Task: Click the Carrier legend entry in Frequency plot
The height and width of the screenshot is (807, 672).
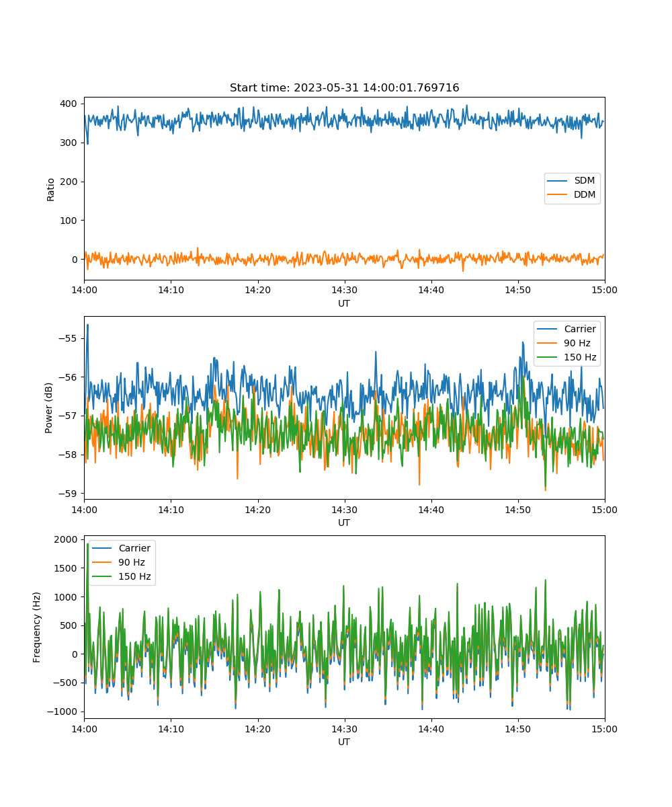Action: point(122,548)
